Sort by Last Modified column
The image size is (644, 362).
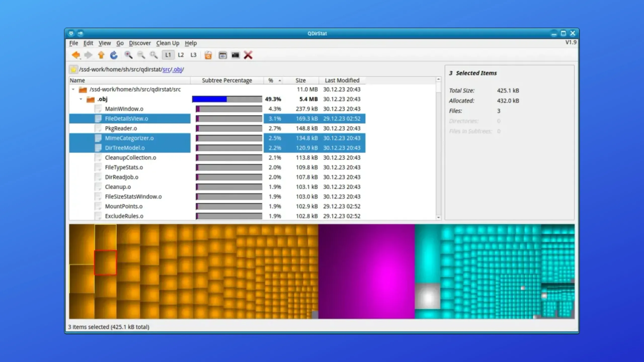(x=342, y=80)
